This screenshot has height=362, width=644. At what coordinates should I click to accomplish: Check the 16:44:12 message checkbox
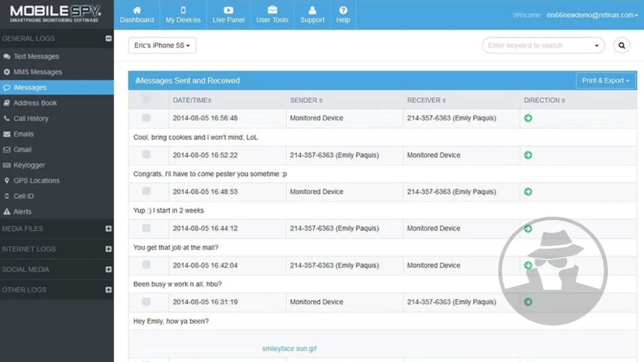[x=146, y=228]
